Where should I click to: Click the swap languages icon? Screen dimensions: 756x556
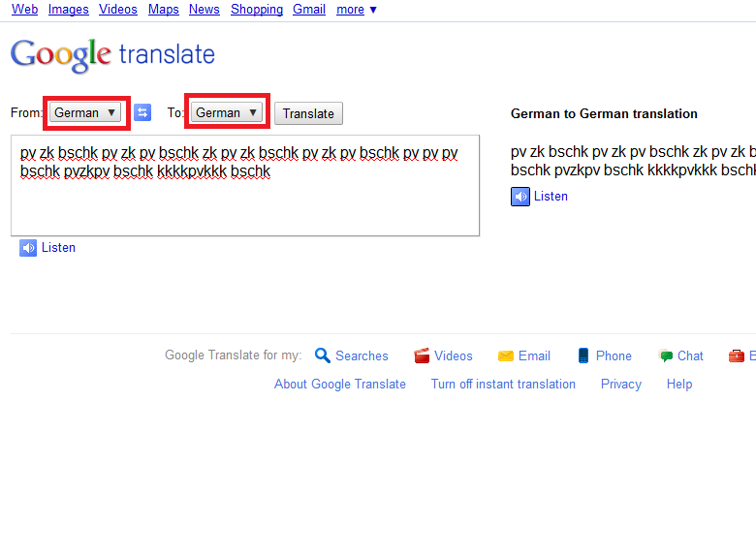(x=142, y=112)
